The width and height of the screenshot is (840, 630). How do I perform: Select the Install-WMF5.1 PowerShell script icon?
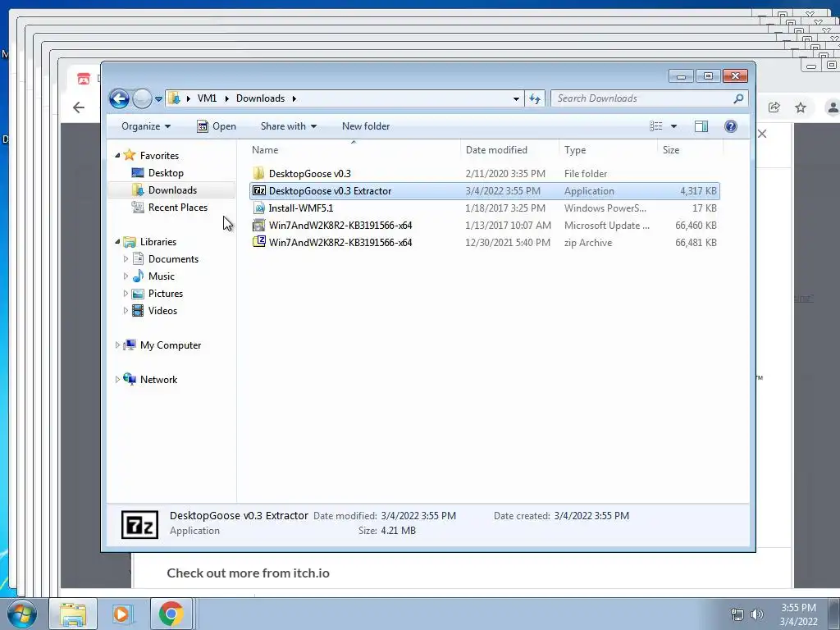pyautogui.click(x=258, y=208)
